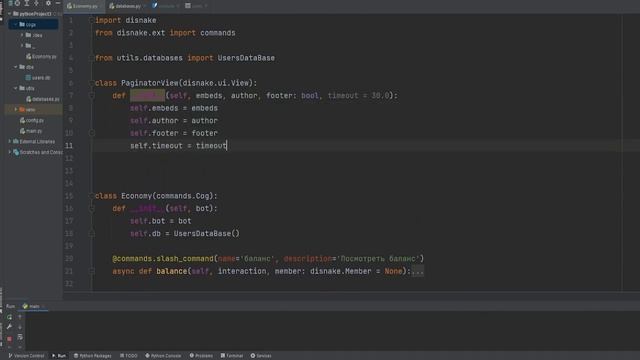Select config.py in project tree

pos(32,120)
